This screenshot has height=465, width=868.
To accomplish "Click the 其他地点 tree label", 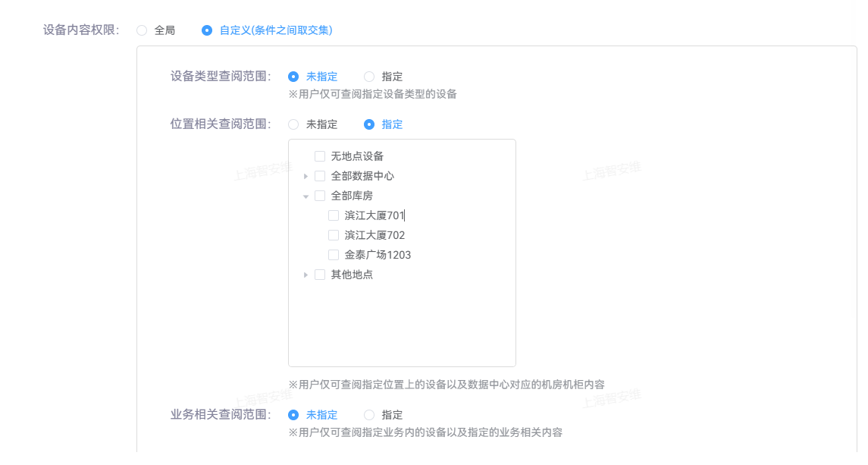I will [352, 275].
